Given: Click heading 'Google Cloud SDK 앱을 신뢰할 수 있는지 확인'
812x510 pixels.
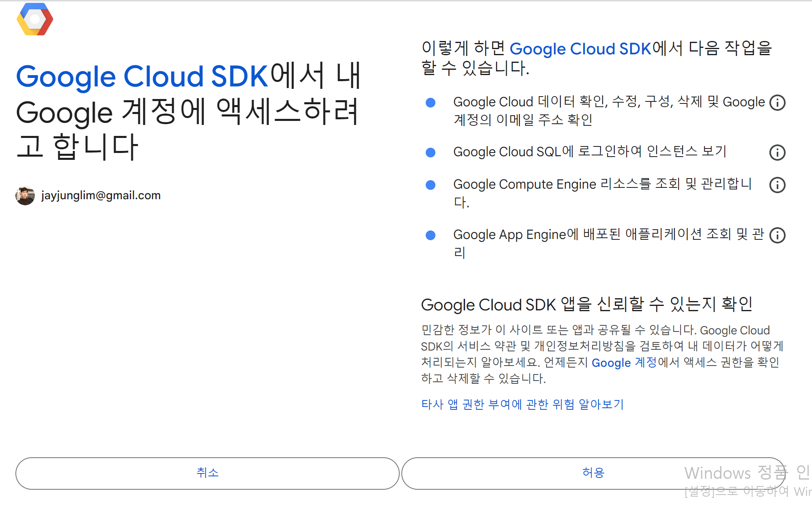Looking at the screenshot, I should click(x=587, y=304).
